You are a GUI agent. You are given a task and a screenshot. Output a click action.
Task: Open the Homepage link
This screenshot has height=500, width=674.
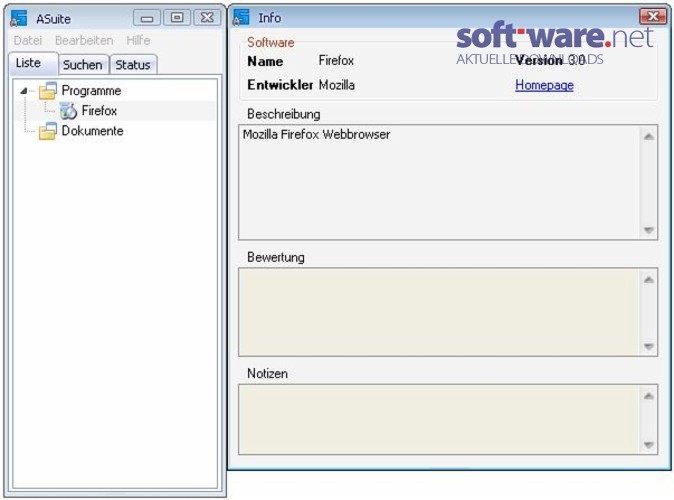tap(544, 85)
